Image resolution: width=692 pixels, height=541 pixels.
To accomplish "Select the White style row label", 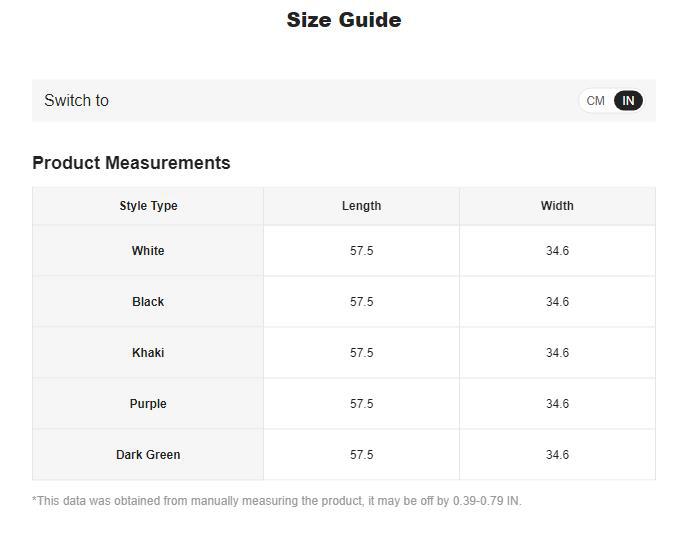I will (148, 251).
